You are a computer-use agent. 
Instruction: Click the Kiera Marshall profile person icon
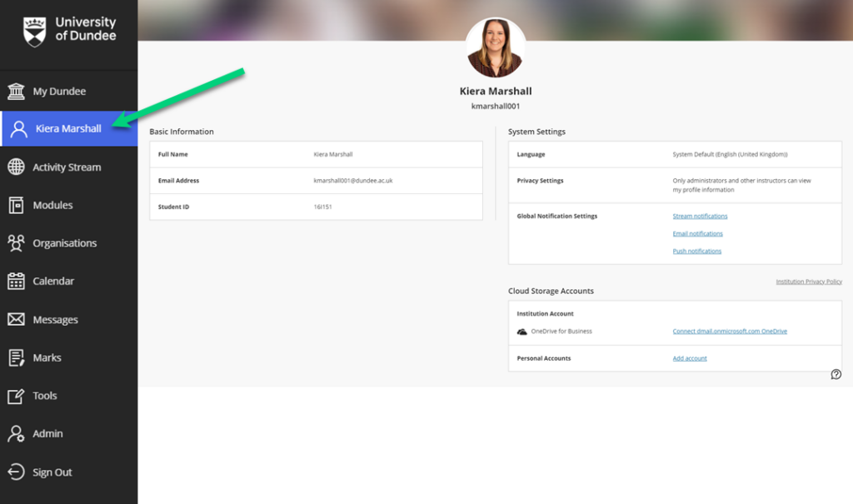point(18,129)
